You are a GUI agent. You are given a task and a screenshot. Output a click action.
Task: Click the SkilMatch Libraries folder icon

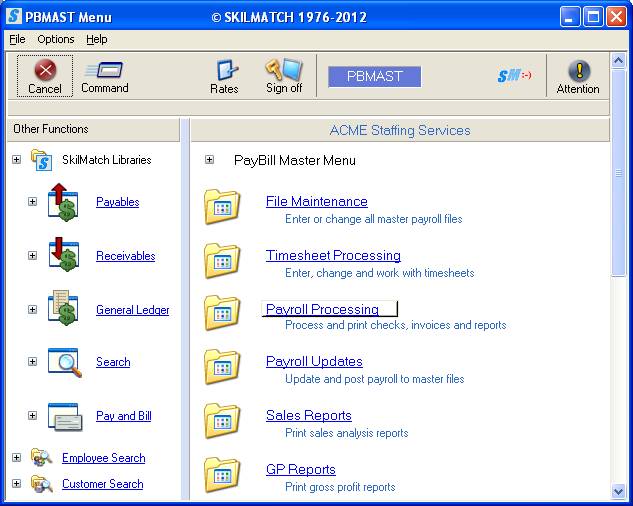tap(42, 160)
